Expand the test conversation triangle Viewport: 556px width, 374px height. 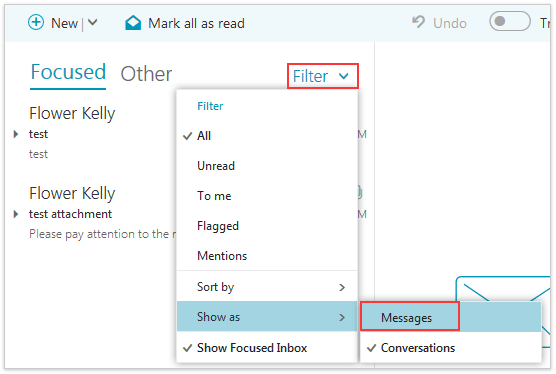click(15, 134)
